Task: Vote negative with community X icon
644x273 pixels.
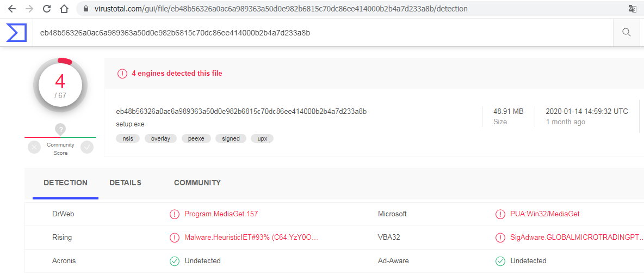Action: [34, 147]
